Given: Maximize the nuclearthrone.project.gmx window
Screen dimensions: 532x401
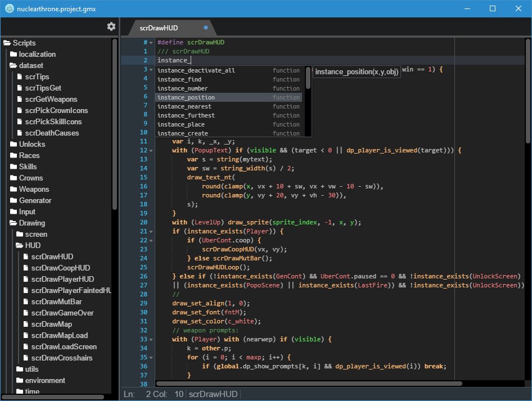Looking at the screenshot, I should [x=493, y=8].
